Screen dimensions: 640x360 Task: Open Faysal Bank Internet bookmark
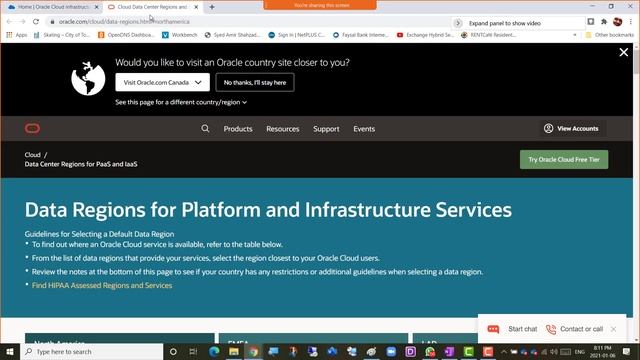[361, 35]
